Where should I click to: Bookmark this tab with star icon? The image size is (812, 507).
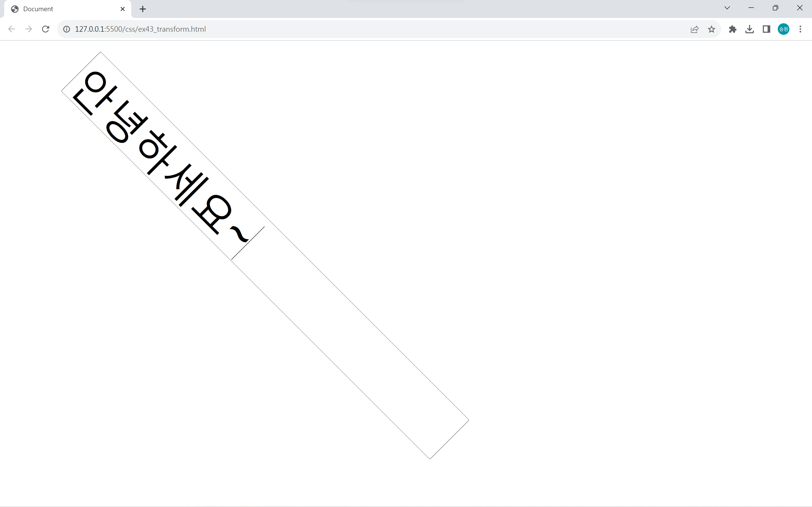coord(711,29)
